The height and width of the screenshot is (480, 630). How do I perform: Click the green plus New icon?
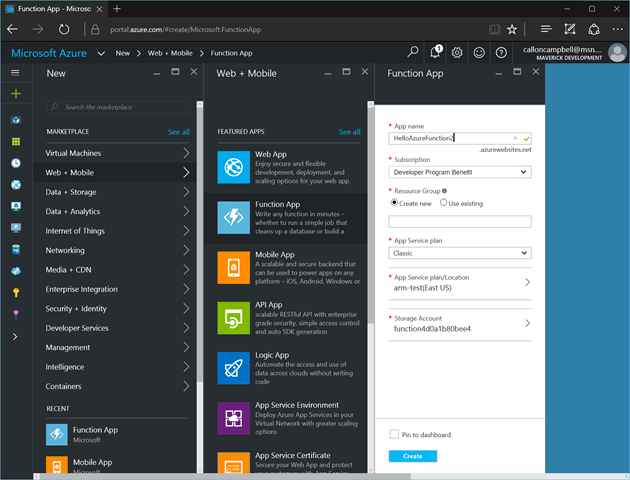pyautogui.click(x=16, y=94)
